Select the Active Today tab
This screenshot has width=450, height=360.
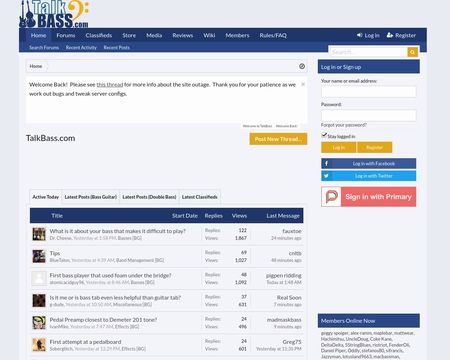(45, 197)
